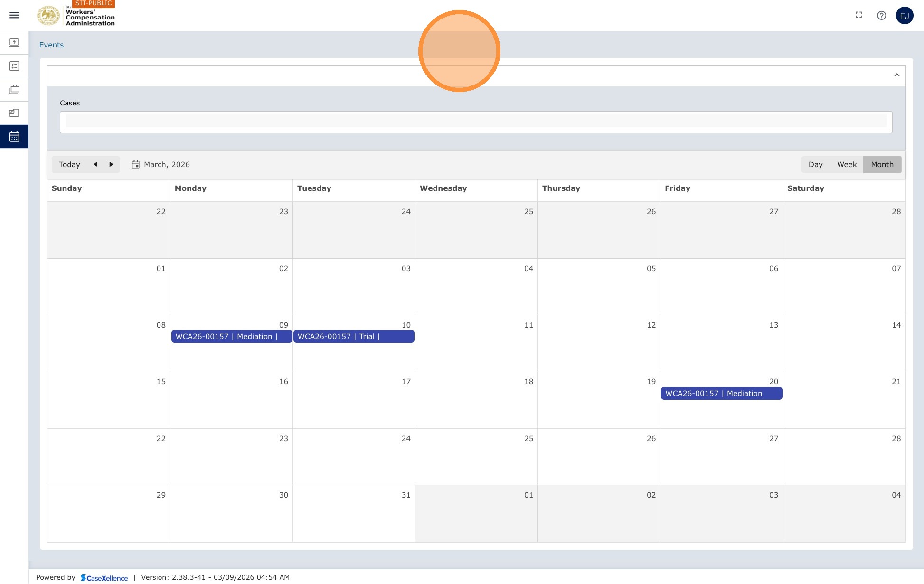Jump to Today on the calendar
The height and width of the screenshot is (584, 924).
tap(69, 164)
